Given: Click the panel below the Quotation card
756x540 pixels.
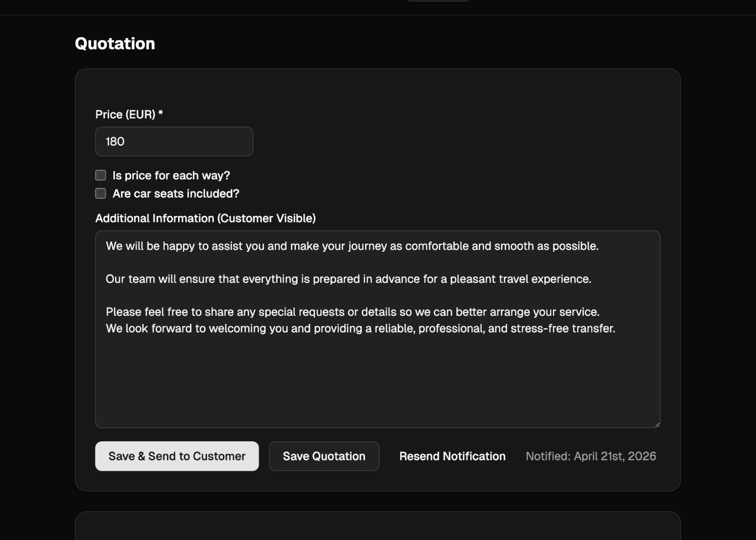Looking at the screenshot, I should [378, 526].
